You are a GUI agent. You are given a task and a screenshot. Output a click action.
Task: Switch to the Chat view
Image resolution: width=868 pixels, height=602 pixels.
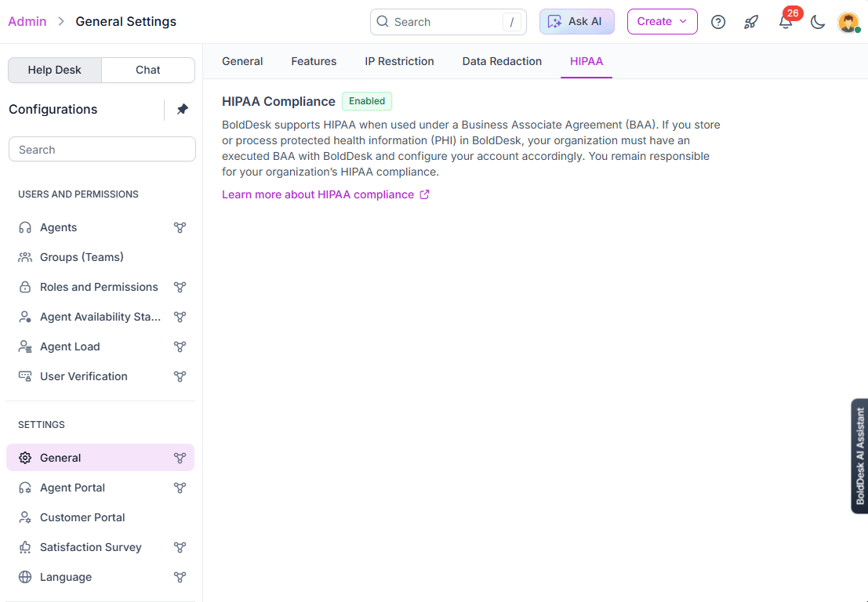[x=147, y=70]
